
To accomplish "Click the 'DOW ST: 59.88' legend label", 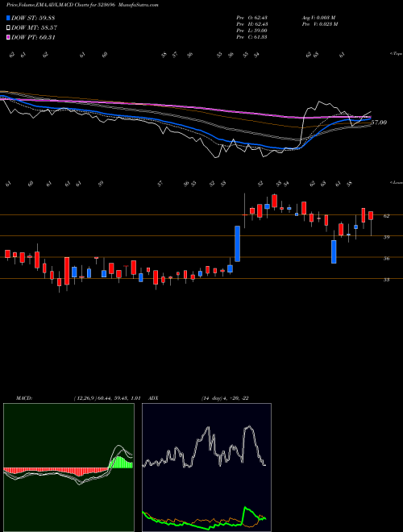I will click(x=33, y=19).
